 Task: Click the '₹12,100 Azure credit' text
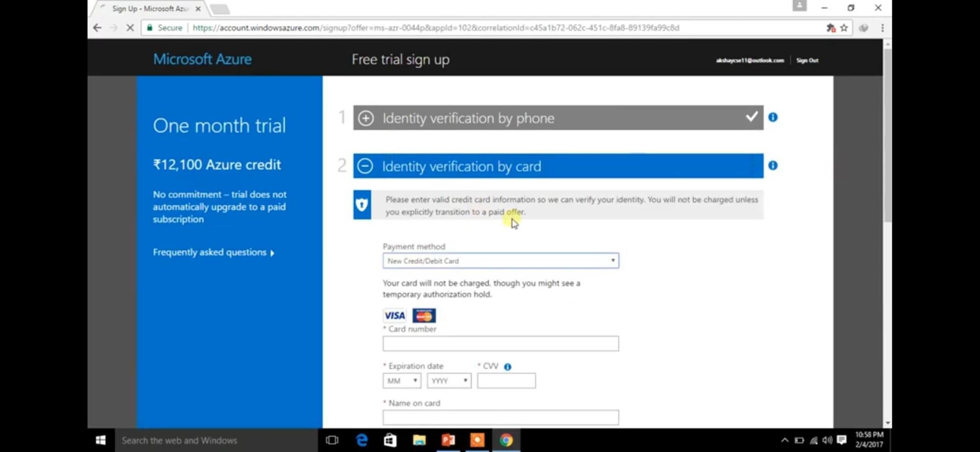pos(217,165)
